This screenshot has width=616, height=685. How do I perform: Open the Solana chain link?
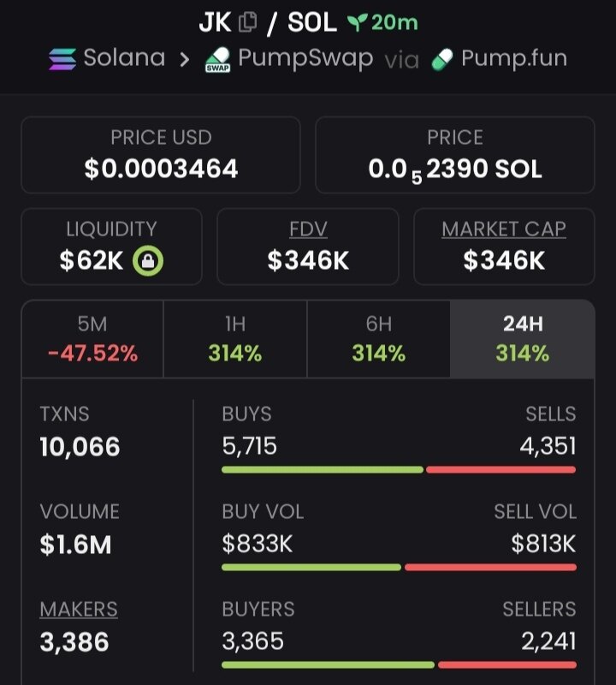coord(123,58)
